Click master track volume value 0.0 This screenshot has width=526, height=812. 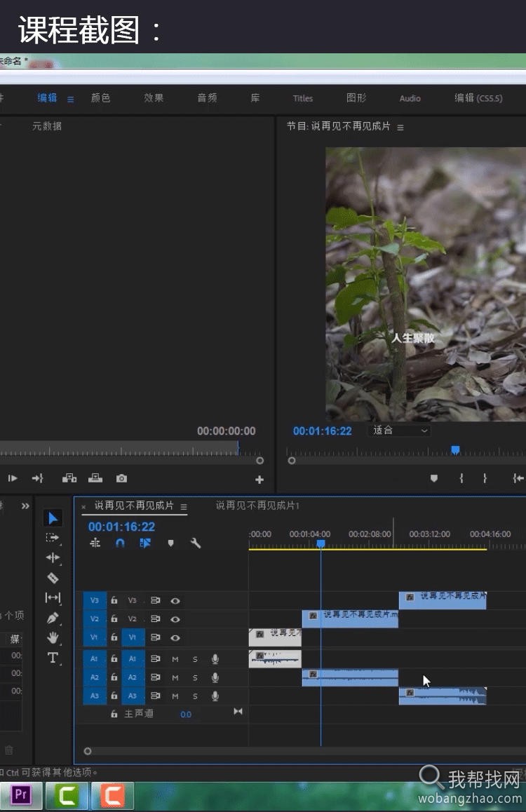click(186, 715)
